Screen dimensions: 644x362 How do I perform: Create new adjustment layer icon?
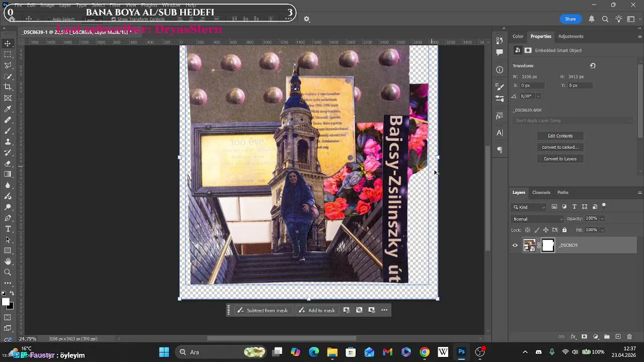tap(596, 337)
